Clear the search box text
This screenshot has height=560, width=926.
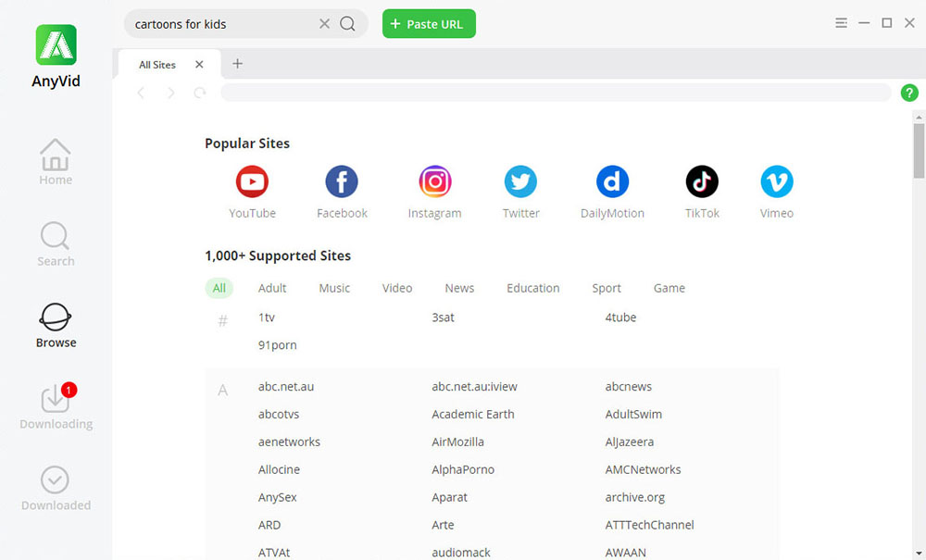[324, 24]
